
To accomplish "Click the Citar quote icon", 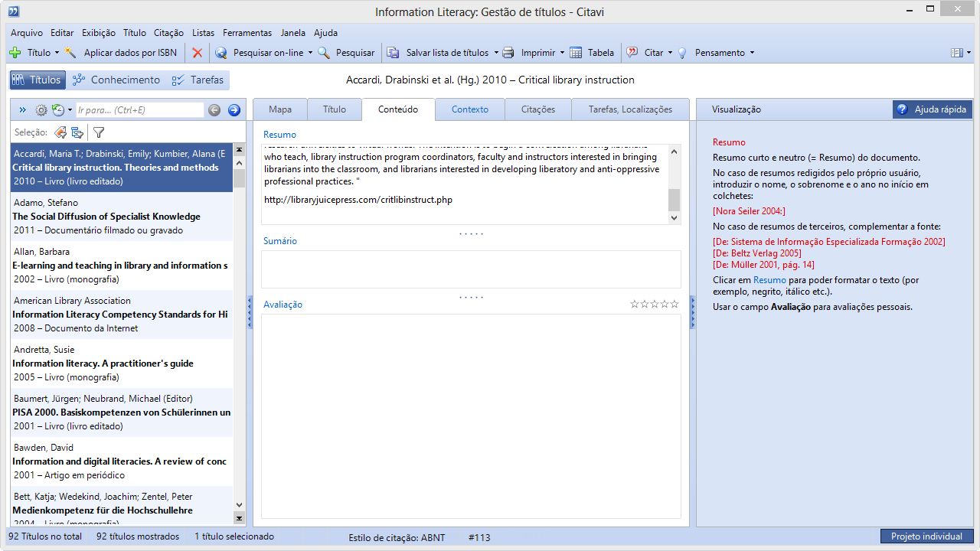I will 632,53.
